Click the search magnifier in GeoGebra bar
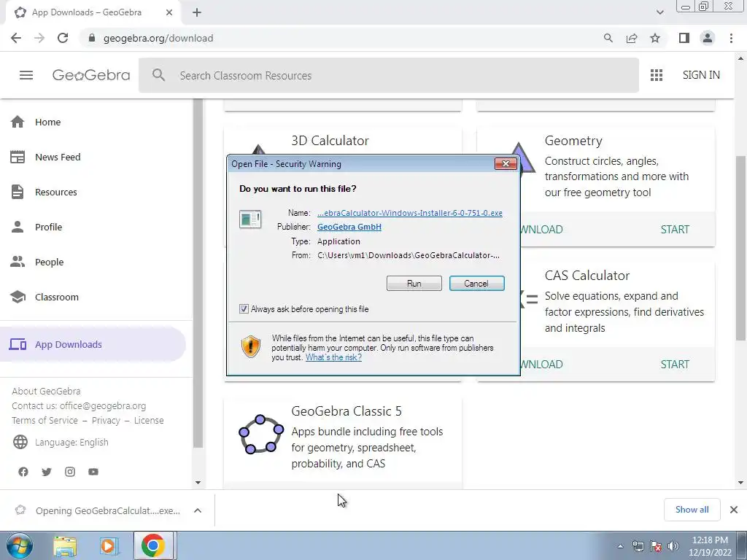Screen dimensions: 747x560 point(158,75)
